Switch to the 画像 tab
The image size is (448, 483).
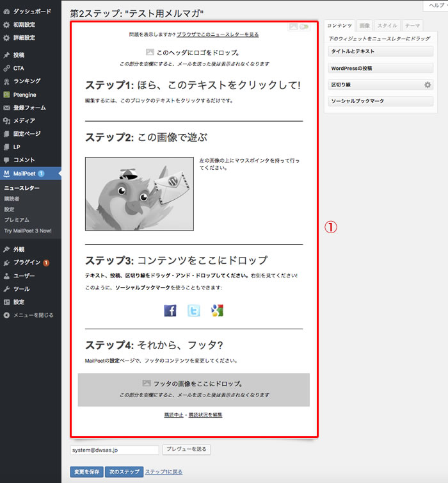click(364, 26)
